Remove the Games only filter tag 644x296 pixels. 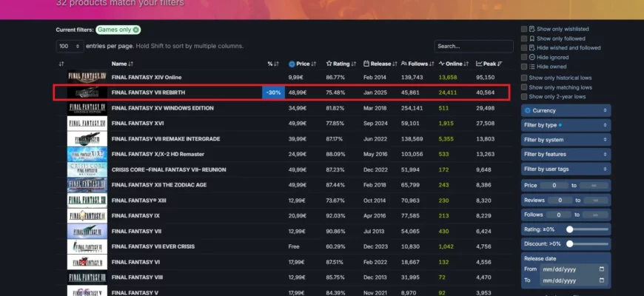[x=135, y=30]
